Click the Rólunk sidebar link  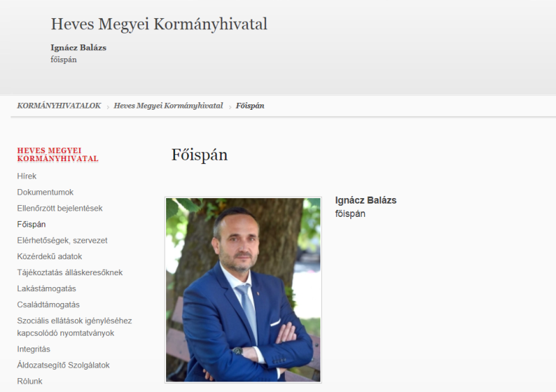[x=29, y=382]
